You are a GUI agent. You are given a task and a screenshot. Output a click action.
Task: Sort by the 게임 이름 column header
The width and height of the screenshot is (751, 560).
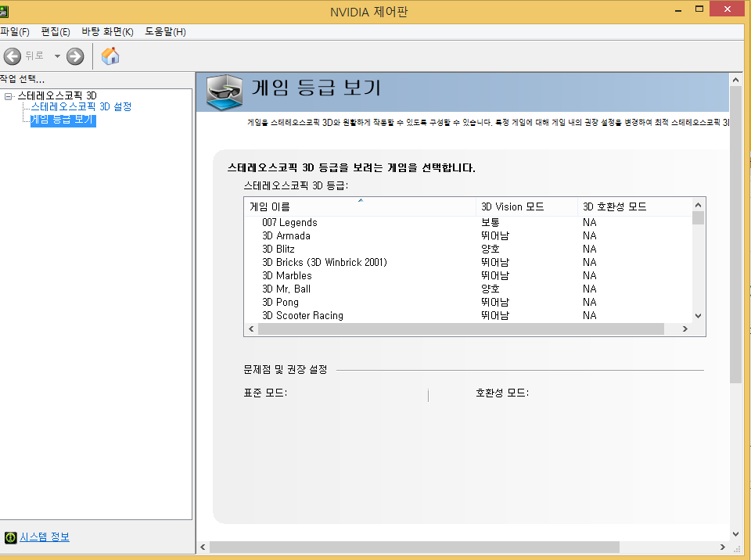359,207
